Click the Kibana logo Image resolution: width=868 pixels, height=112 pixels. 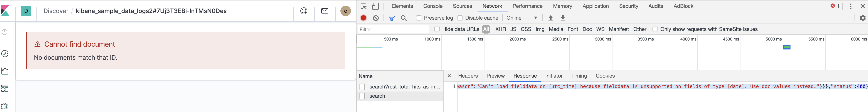(5, 11)
